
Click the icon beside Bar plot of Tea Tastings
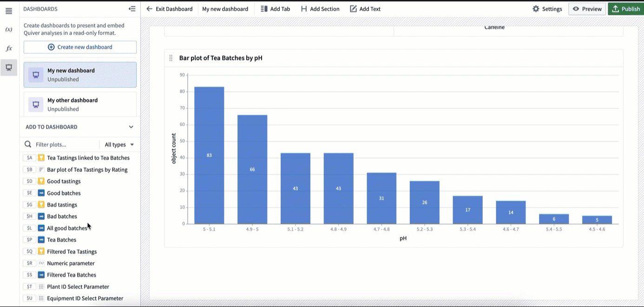click(x=41, y=170)
